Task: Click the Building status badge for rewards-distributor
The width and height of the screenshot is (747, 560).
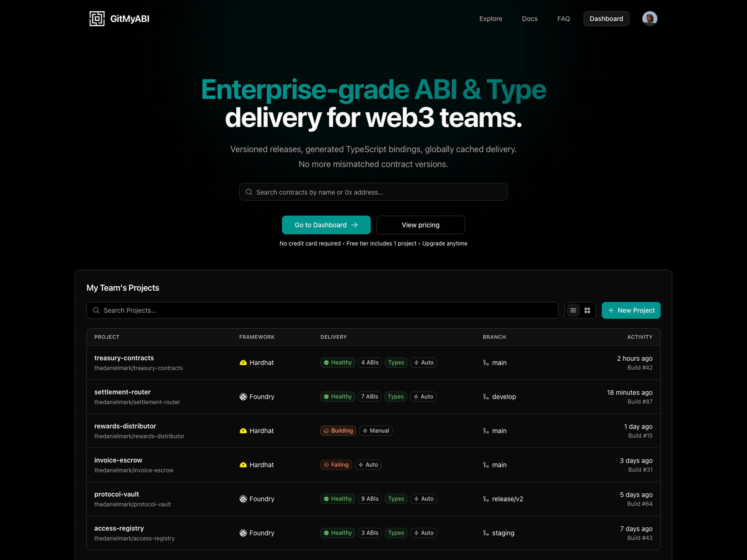Action: coord(338,430)
